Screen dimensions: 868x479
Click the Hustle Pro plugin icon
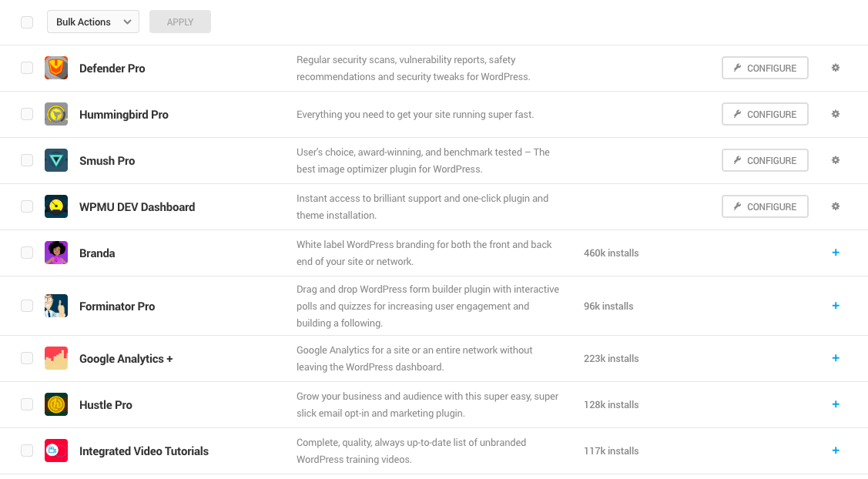point(56,404)
